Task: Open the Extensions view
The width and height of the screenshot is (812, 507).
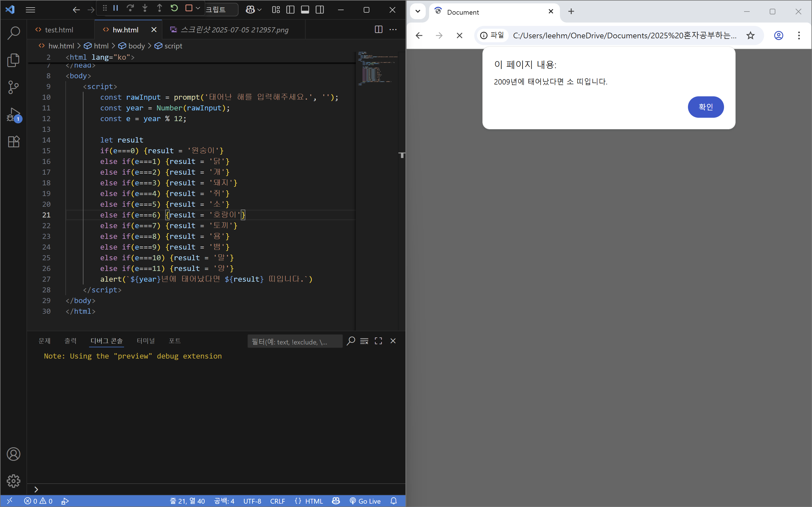Action: pyautogui.click(x=14, y=142)
